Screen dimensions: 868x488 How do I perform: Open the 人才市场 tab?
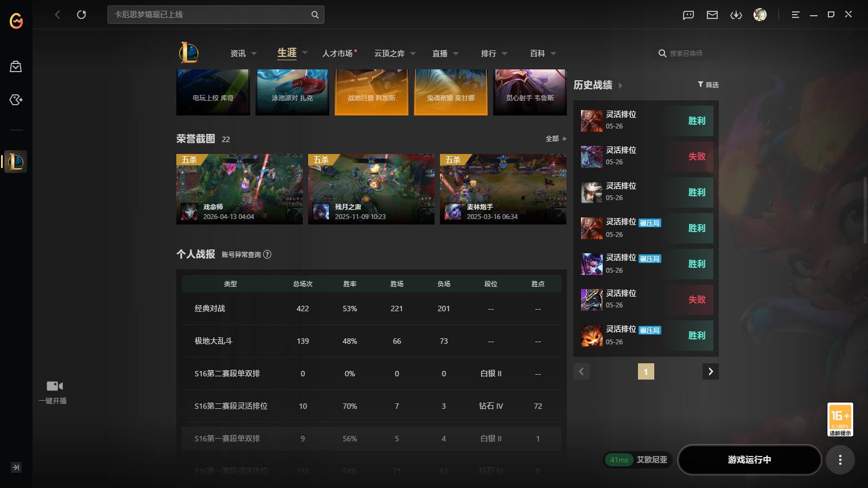(x=337, y=53)
